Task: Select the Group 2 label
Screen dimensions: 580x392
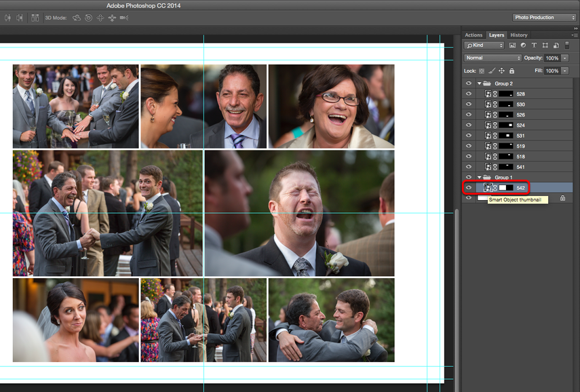Action: [504, 83]
